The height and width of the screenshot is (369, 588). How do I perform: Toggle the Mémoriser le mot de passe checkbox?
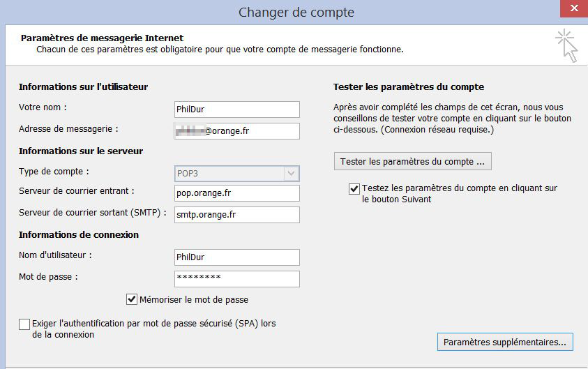pyautogui.click(x=132, y=300)
